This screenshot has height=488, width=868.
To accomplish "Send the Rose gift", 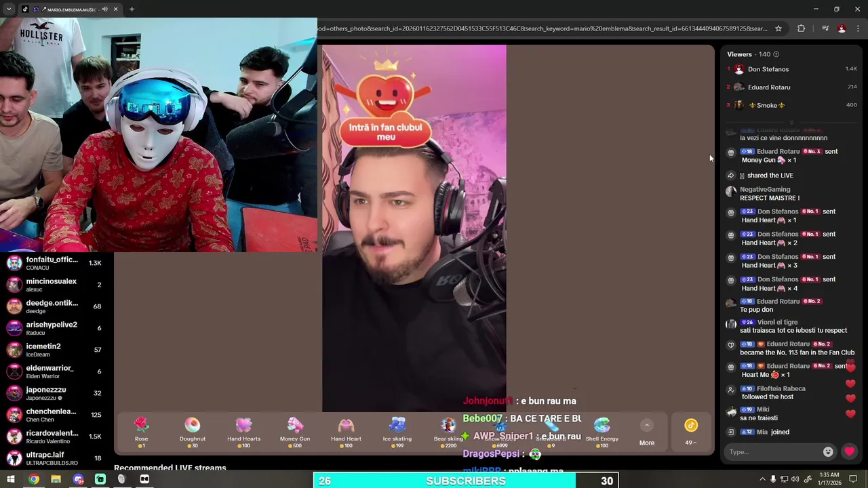I will (x=141, y=432).
